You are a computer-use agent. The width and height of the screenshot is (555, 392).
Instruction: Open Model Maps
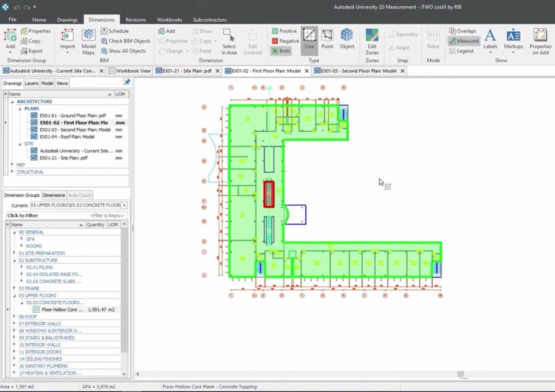(x=89, y=41)
